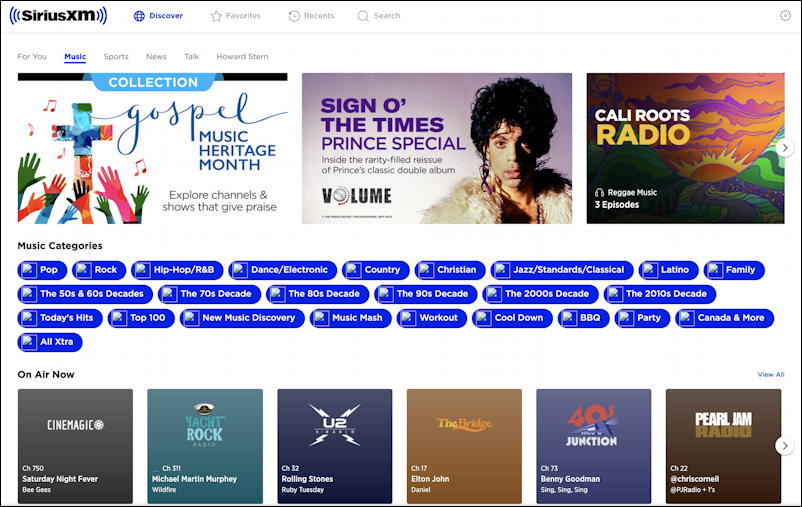Open the Canada & More category
Viewport: 802px width, 507px height.
[x=725, y=318]
